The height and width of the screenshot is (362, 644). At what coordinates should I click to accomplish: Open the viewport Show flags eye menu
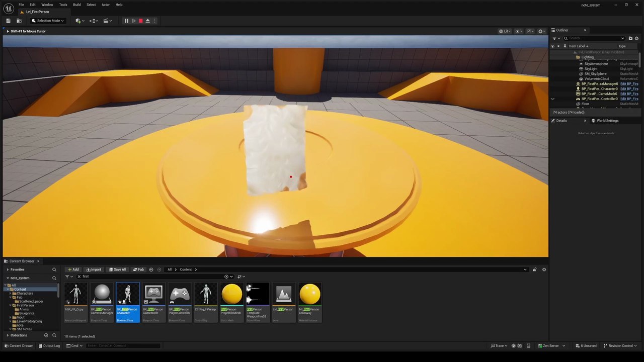[518, 31]
